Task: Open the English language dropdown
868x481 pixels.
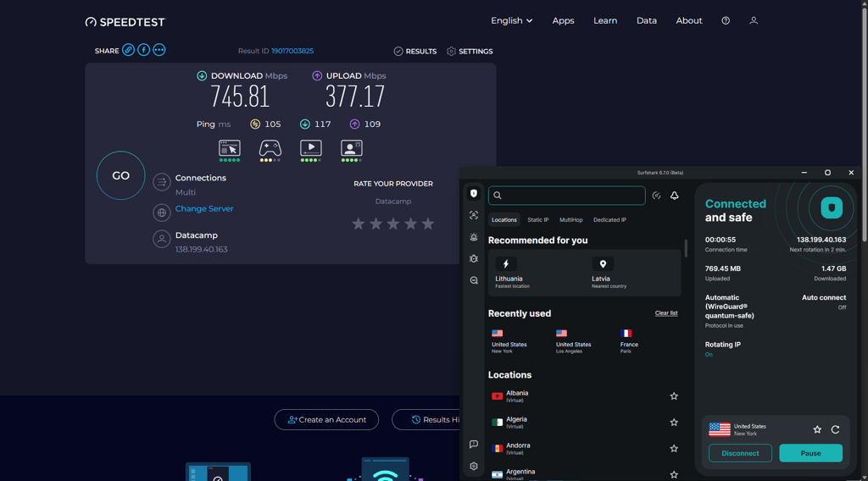Action: (511, 20)
